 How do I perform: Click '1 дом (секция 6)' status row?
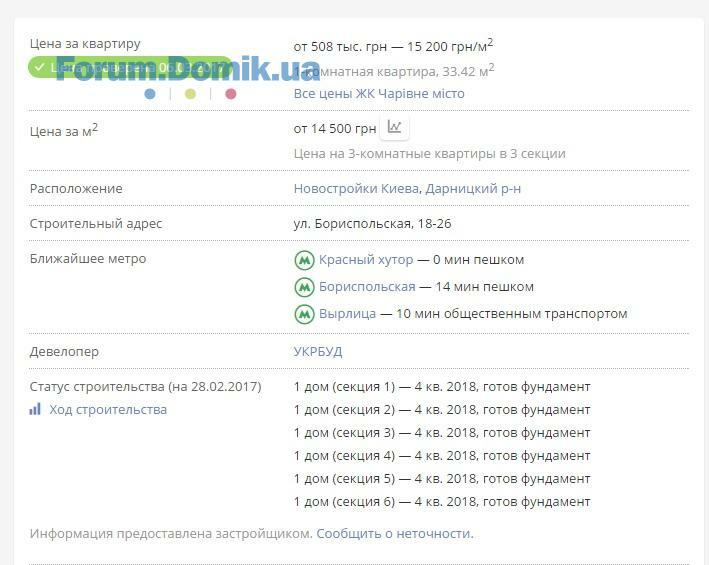(x=442, y=501)
